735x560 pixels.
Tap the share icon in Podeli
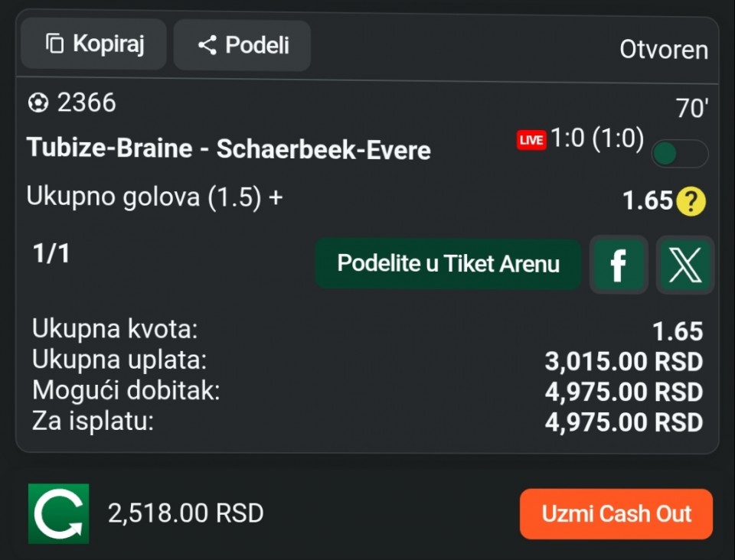tap(207, 45)
